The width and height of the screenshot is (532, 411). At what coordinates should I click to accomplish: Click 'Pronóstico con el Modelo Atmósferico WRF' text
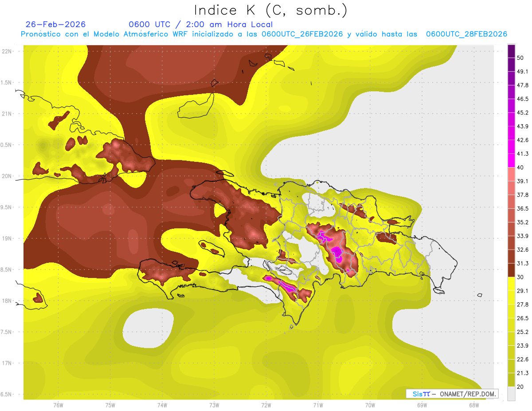click(x=105, y=34)
